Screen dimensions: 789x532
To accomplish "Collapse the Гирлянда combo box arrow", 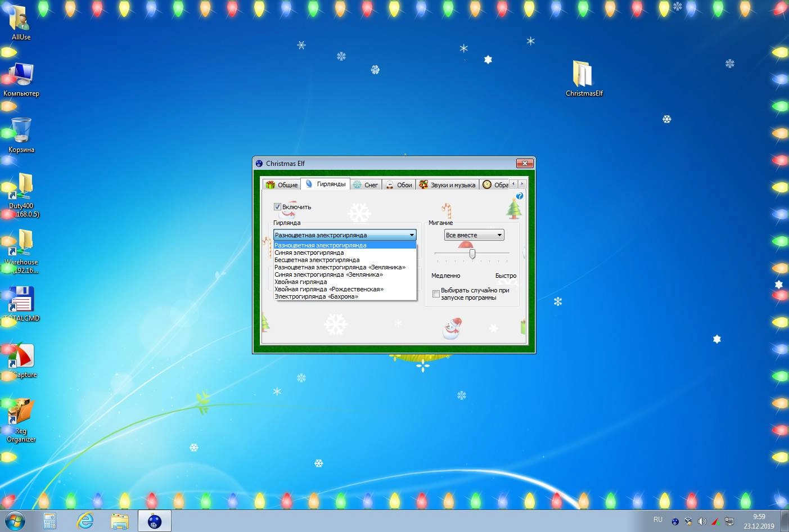I will tap(412, 235).
